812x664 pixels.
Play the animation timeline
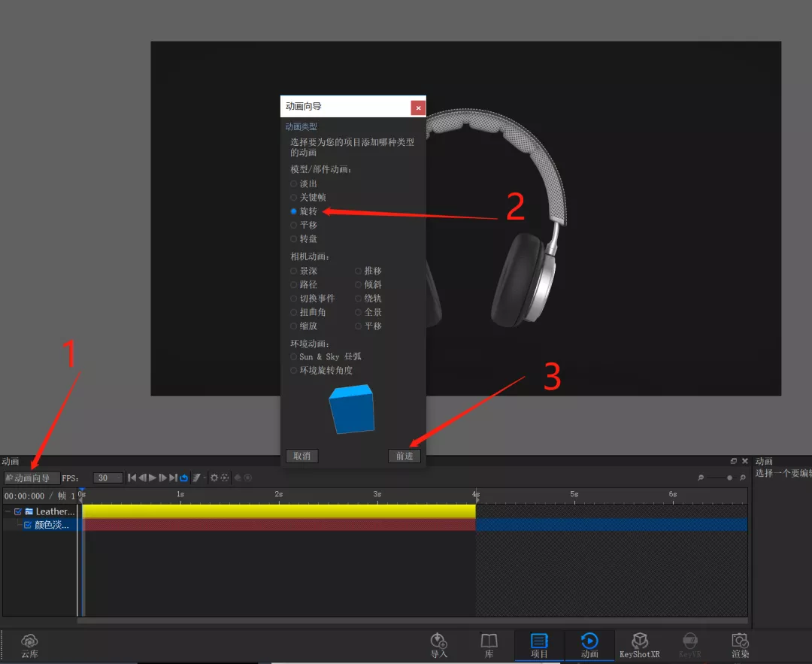point(153,478)
